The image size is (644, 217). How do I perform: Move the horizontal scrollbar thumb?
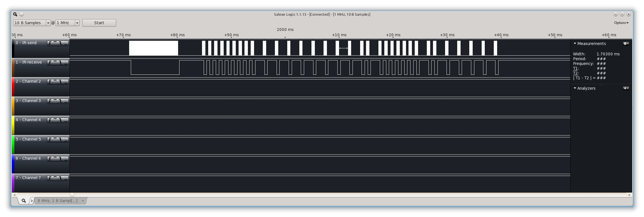72,195
